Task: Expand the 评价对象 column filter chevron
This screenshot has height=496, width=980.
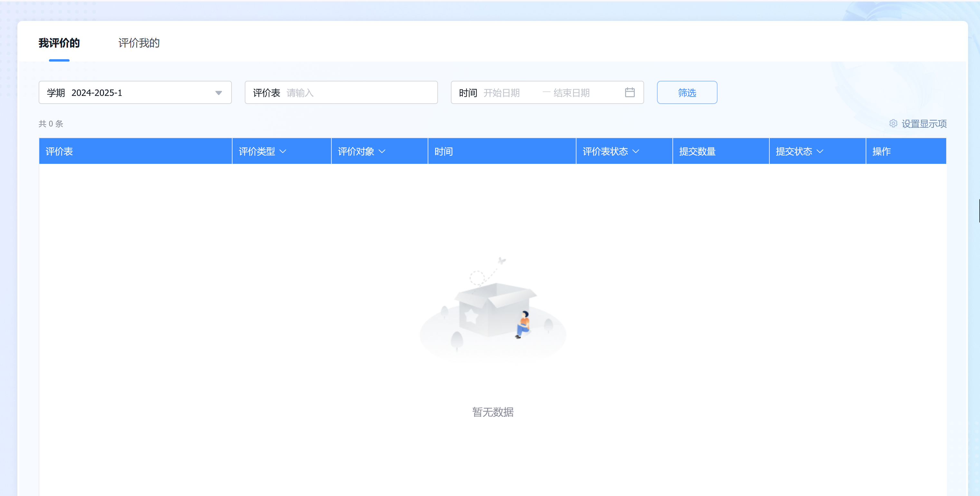Action: click(382, 151)
